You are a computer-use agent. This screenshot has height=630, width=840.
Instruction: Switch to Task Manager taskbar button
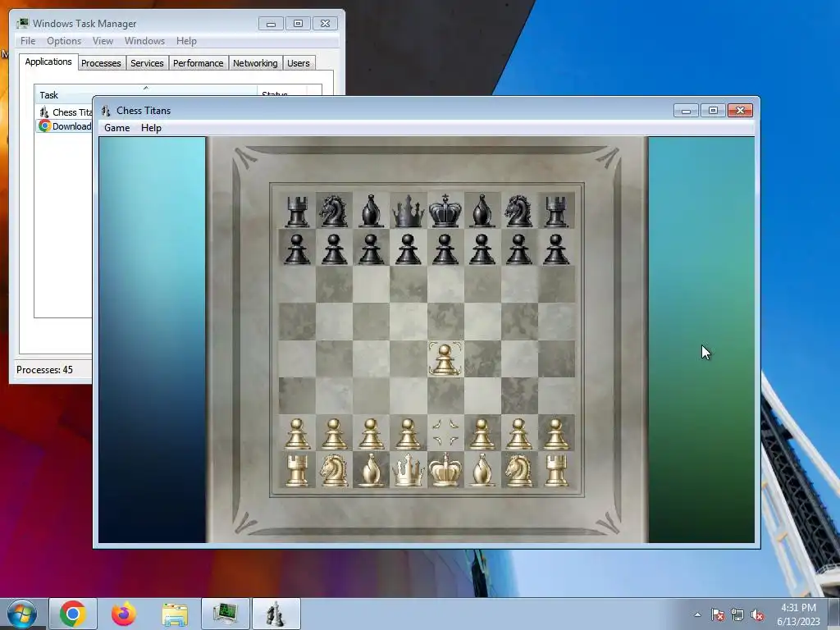(225, 614)
